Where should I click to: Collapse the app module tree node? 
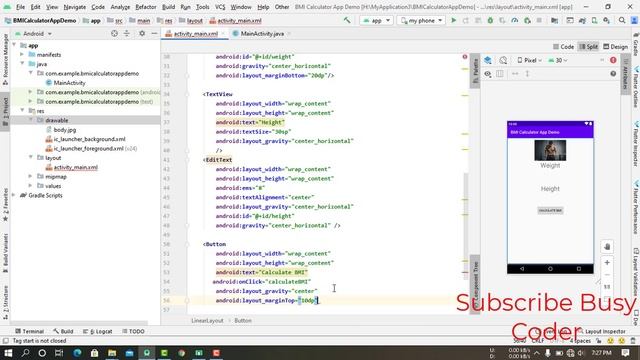click(14, 45)
